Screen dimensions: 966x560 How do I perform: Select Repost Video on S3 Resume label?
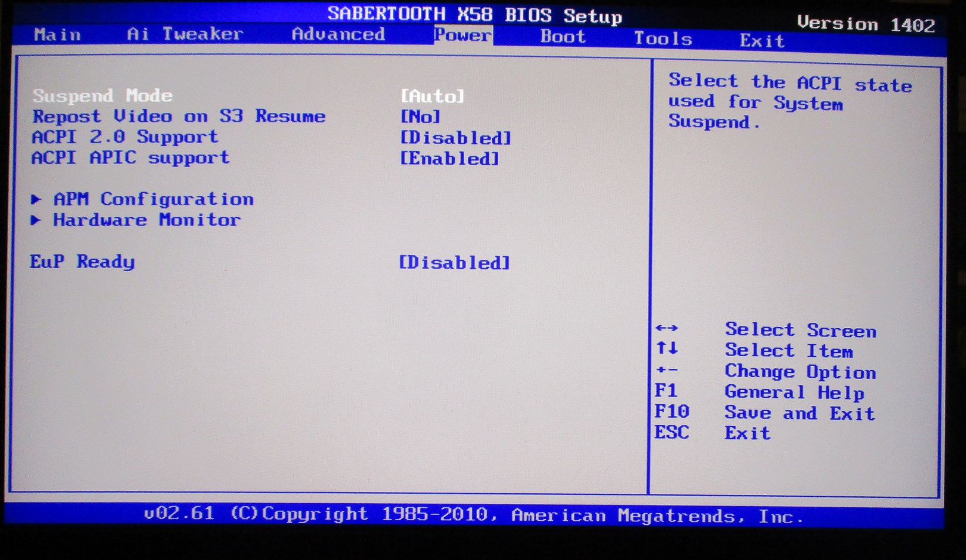[x=179, y=116]
